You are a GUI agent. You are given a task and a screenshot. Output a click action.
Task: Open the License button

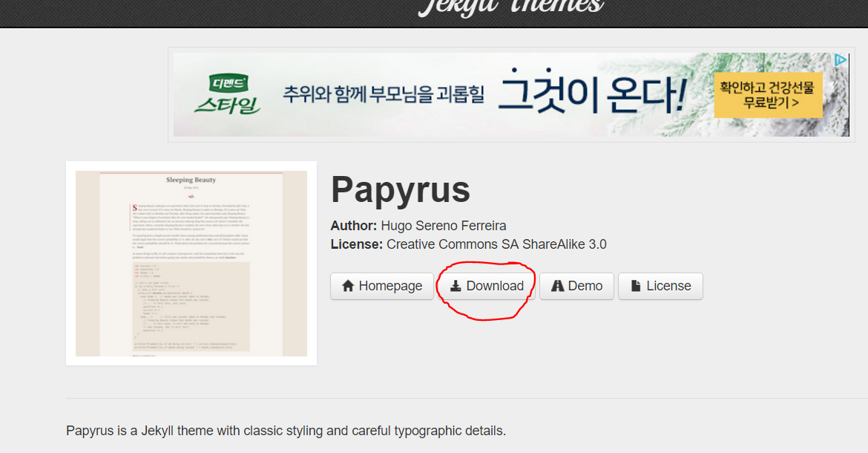point(660,286)
